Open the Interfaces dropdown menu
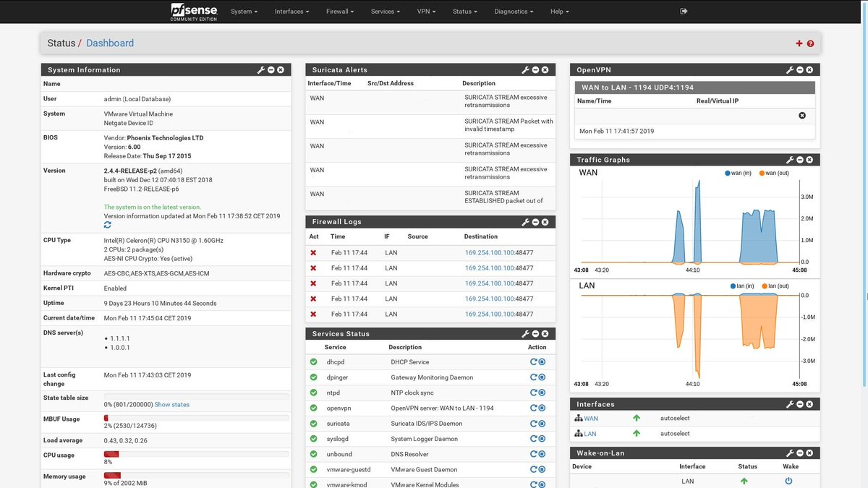 tap(292, 12)
